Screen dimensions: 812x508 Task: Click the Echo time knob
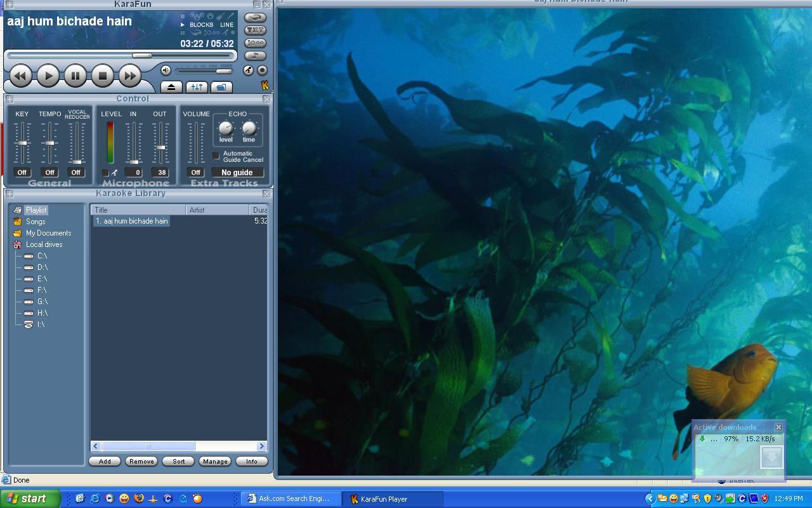pos(249,128)
